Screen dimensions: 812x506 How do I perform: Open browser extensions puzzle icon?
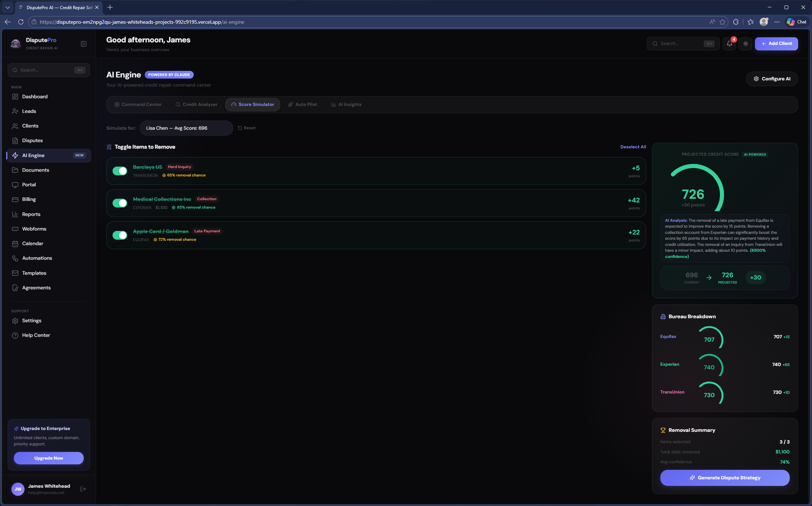pos(736,22)
